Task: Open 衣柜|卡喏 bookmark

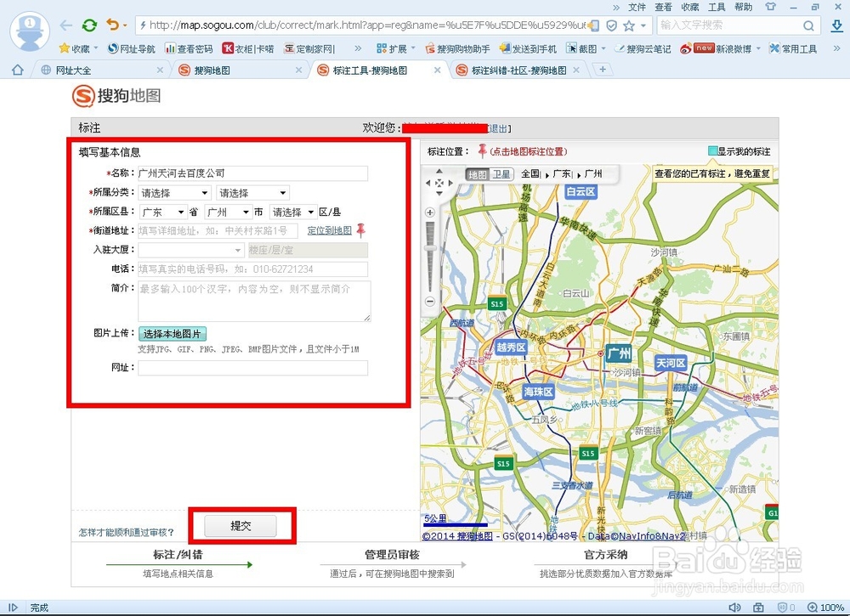Action: [248, 48]
